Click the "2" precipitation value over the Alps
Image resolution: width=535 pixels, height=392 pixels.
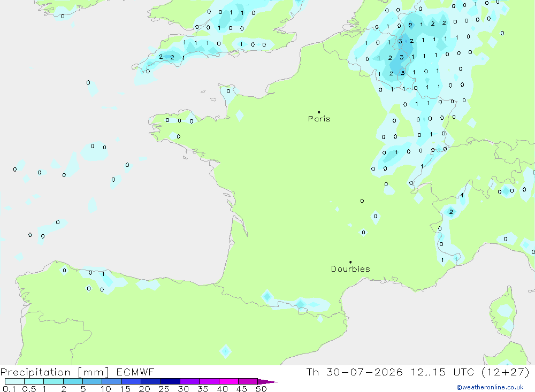click(451, 212)
